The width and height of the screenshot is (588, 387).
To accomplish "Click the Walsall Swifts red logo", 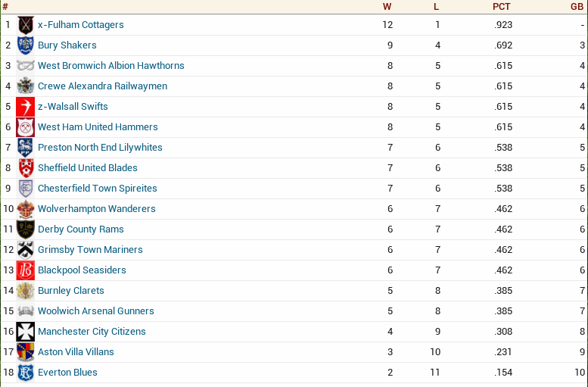I will click(26, 107).
